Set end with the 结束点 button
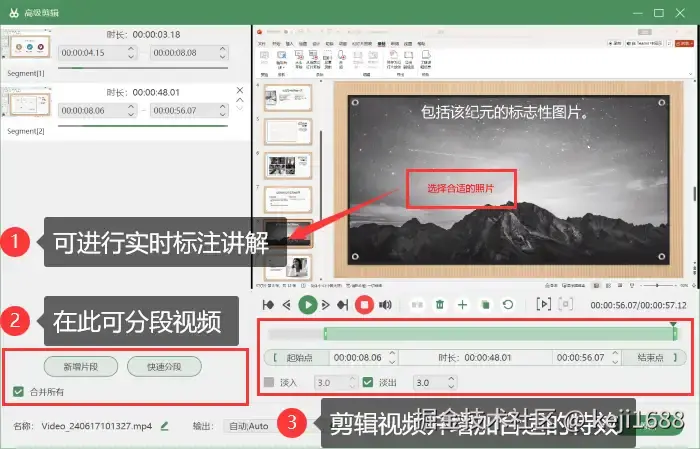The image size is (700, 449). coord(654,358)
